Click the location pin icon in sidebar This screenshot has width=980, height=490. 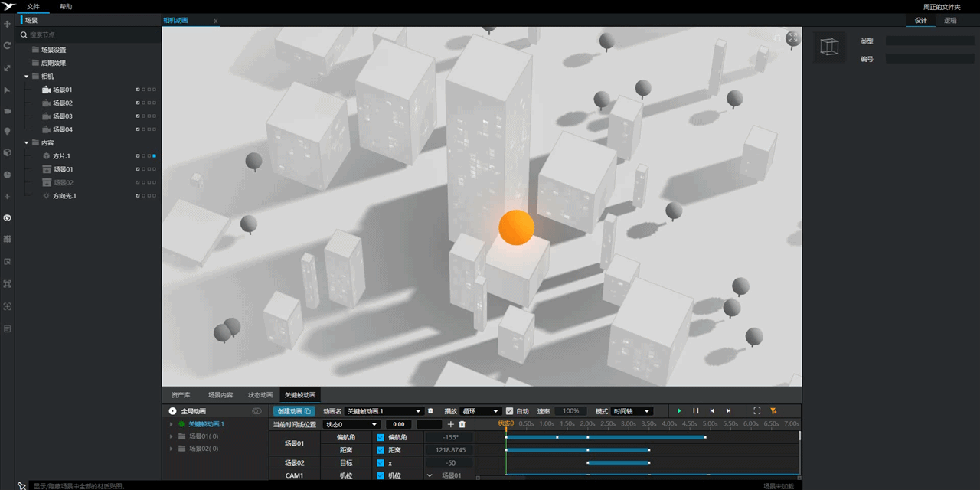click(8, 132)
